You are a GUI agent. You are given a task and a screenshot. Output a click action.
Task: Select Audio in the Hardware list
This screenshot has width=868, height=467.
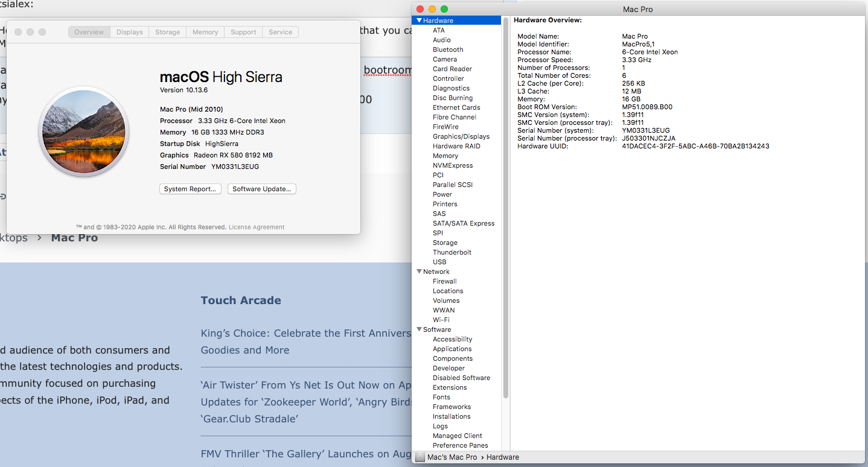(x=442, y=40)
